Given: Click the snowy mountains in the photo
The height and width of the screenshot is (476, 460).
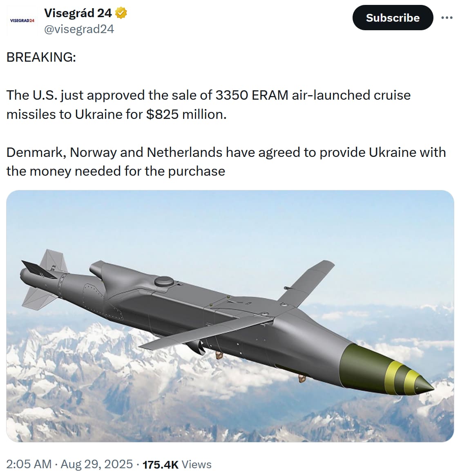Looking at the screenshot, I should (82, 380).
